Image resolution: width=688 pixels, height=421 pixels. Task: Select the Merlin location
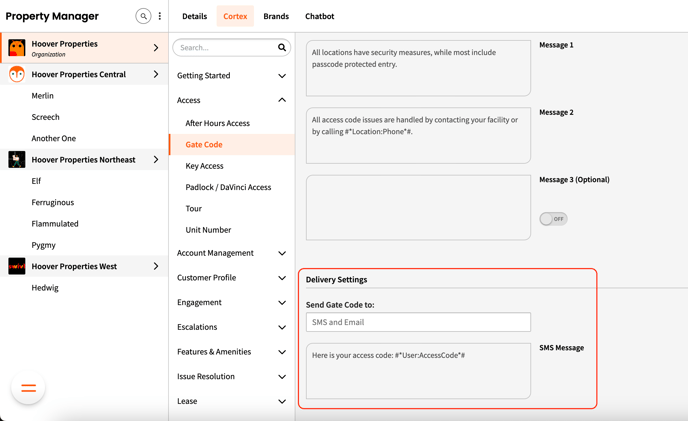click(x=43, y=96)
